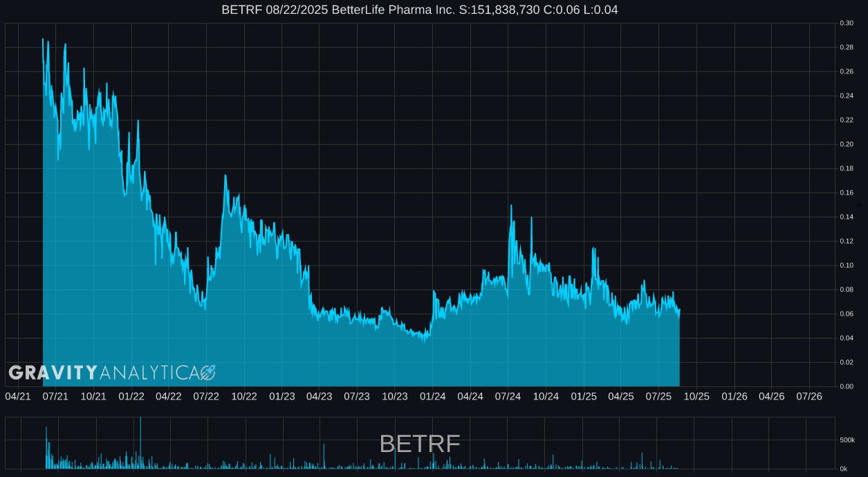Click the 04/24 date axis label
This screenshot has width=868, height=477.
(x=470, y=397)
